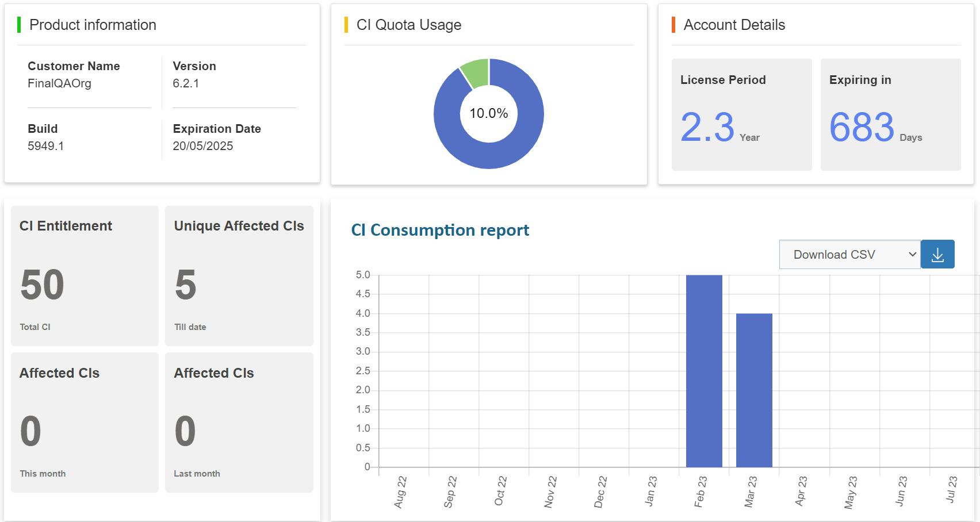Click the Affected CIs This month card

click(85, 423)
